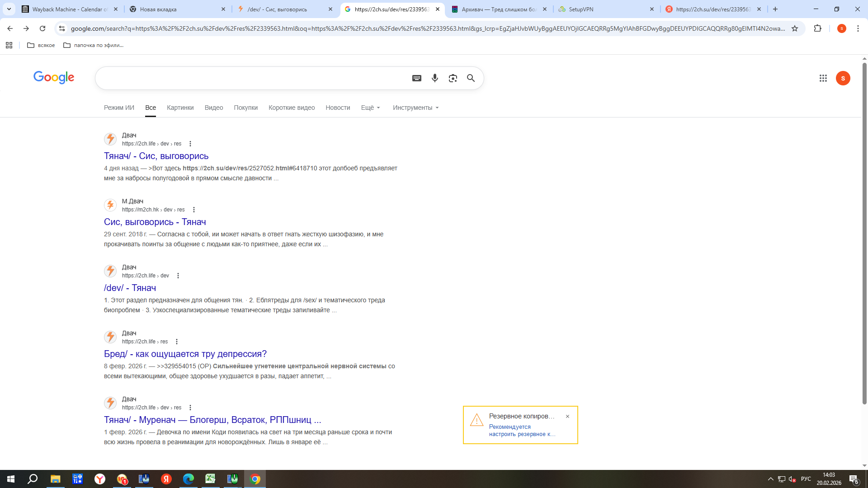Click the Google logo

point(54,78)
